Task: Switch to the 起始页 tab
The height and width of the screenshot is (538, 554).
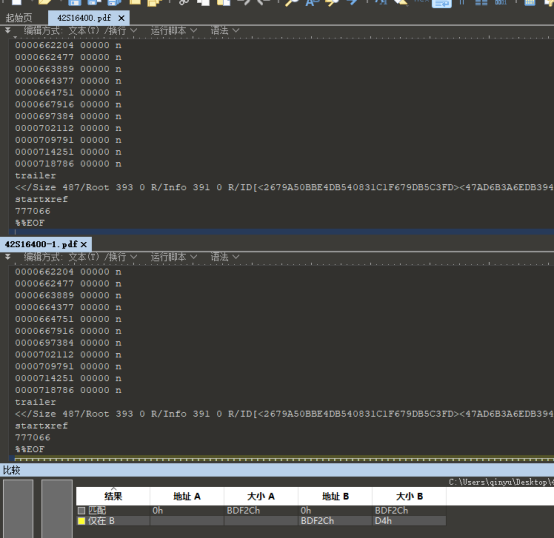Action: (x=19, y=18)
